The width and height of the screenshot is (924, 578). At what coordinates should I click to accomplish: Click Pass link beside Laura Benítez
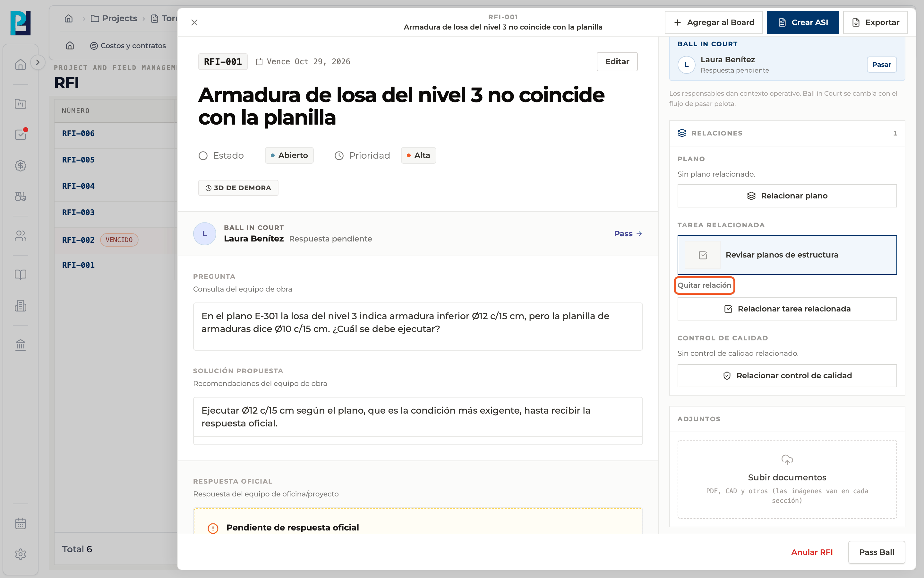click(x=628, y=233)
